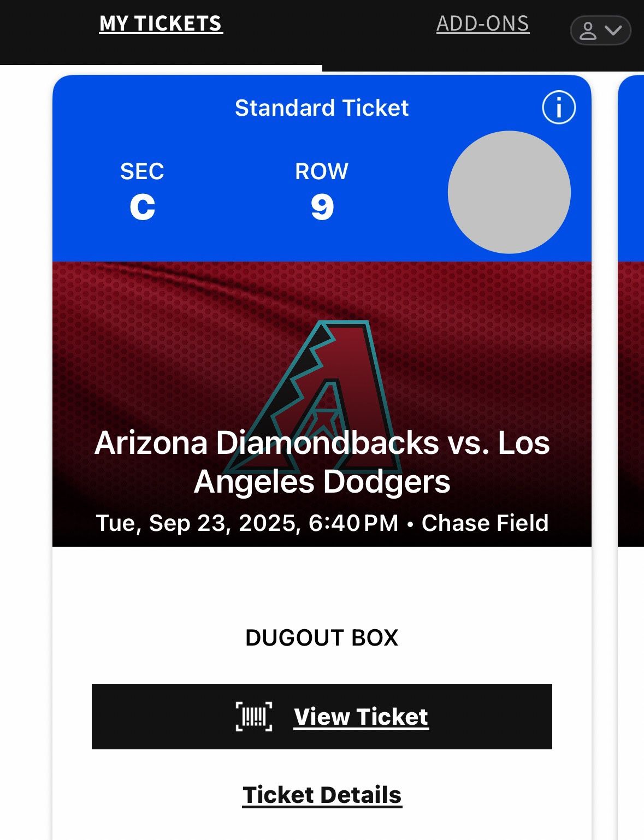Screen dimensions: 644x840
Task: Switch to the ADD-ONS tab
Action: click(x=482, y=23)
